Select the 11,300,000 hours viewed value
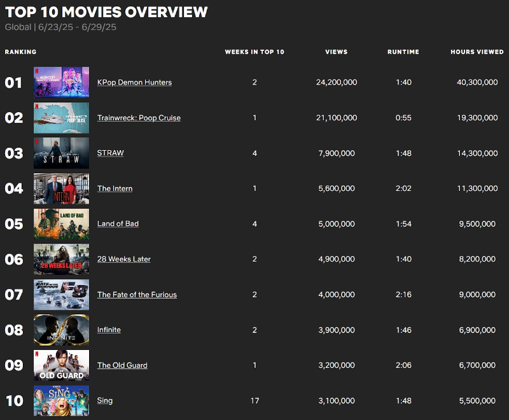The width and height of the screenshot is (509, 420). pos(477,188)
